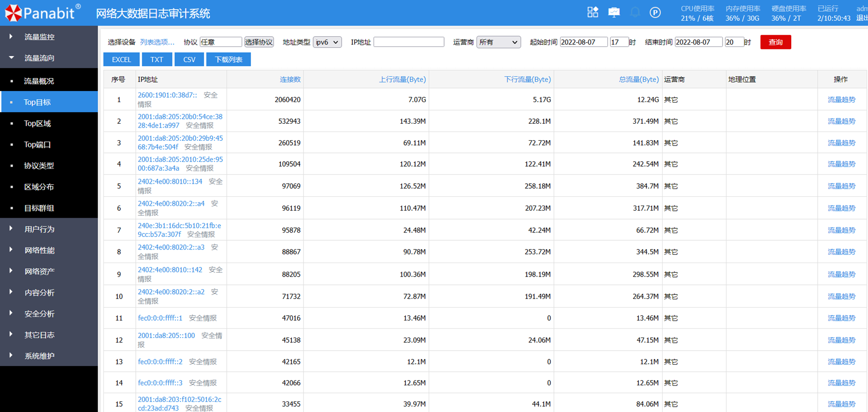This screenshot has width=868, height=412.
Task: Click 安全情报 for fec0:0:0:ffff::2
Action: (x=203, y=362)
